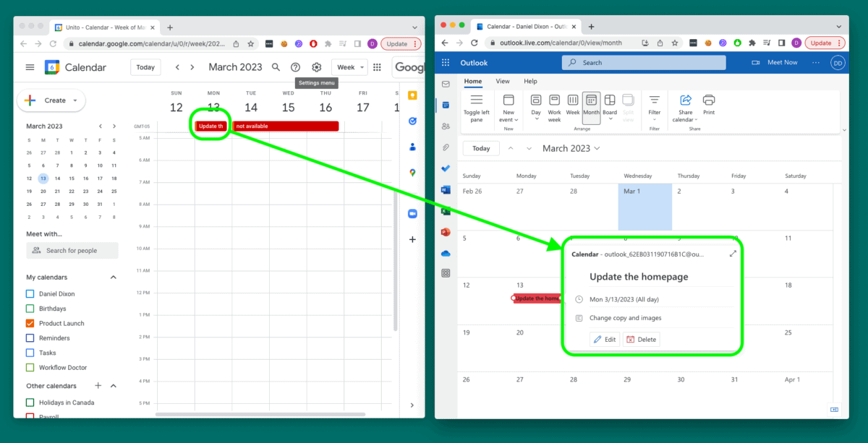Type in the Outlook Search field
Screen dimensions: 868x443
click(644, 62)
